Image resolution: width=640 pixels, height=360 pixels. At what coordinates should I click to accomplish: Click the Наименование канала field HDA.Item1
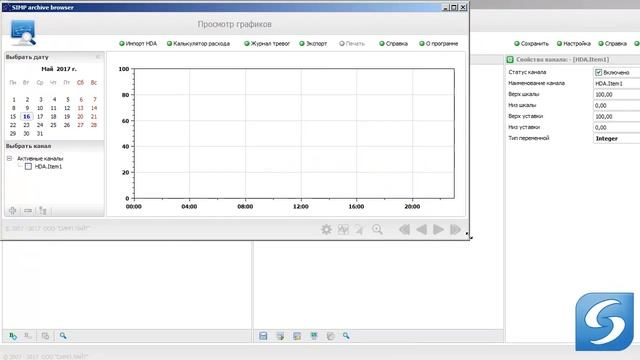click(x=616, y=83)
